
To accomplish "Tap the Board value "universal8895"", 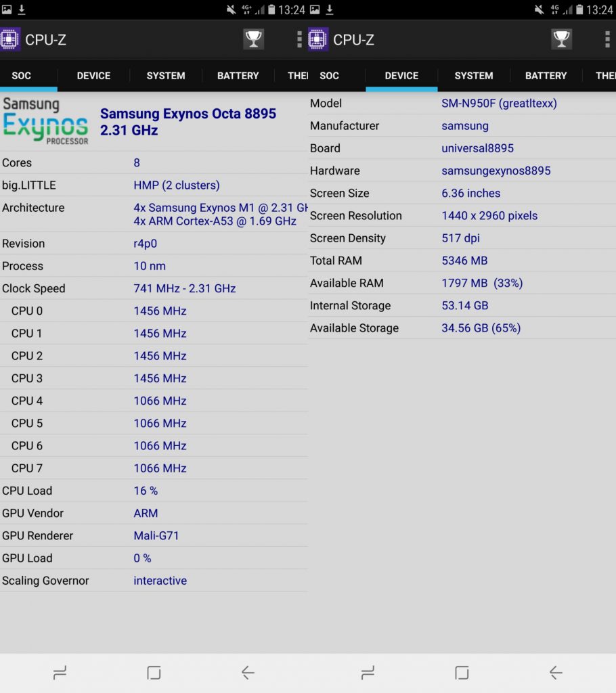I will (x=478, y=148).
